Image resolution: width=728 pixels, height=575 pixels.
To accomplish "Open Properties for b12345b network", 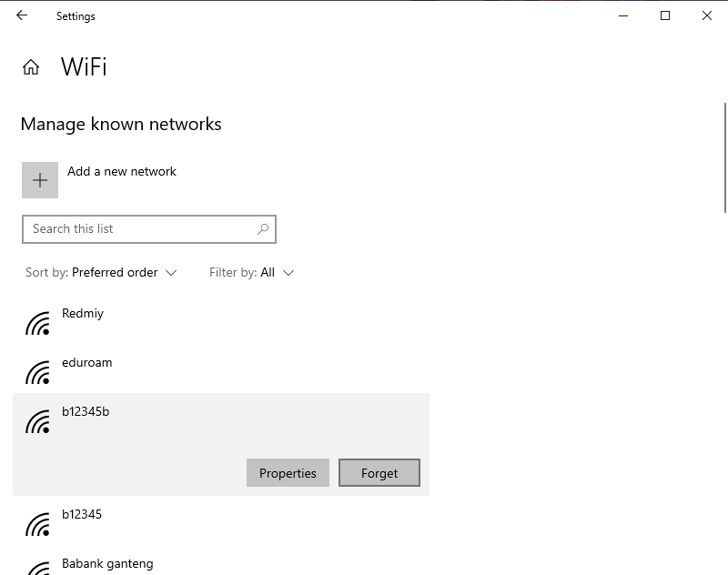I will (288, 473).
